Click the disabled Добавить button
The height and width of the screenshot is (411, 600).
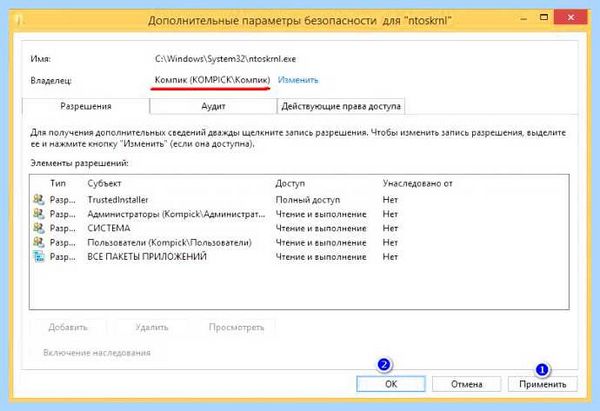pyautogui.click(x=68, y=327)
